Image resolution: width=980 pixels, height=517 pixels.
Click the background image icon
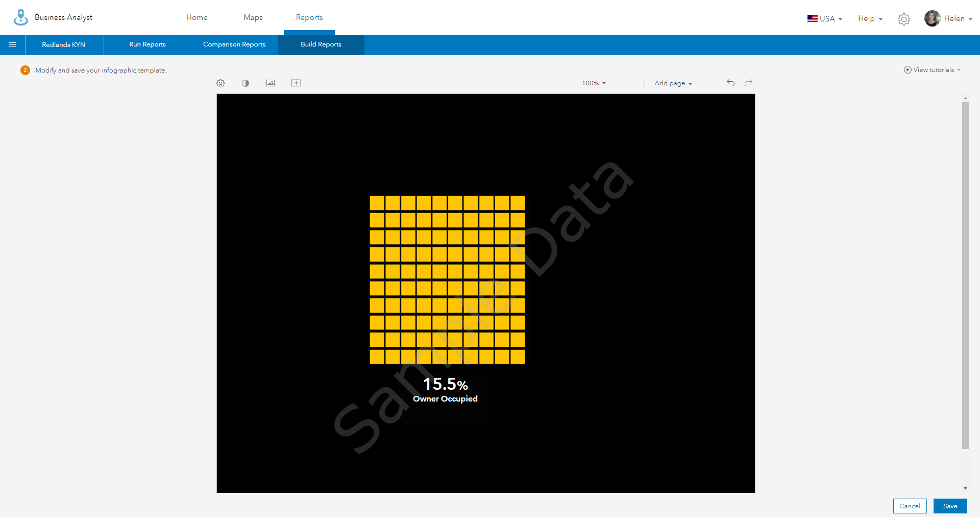coord(271,83)
